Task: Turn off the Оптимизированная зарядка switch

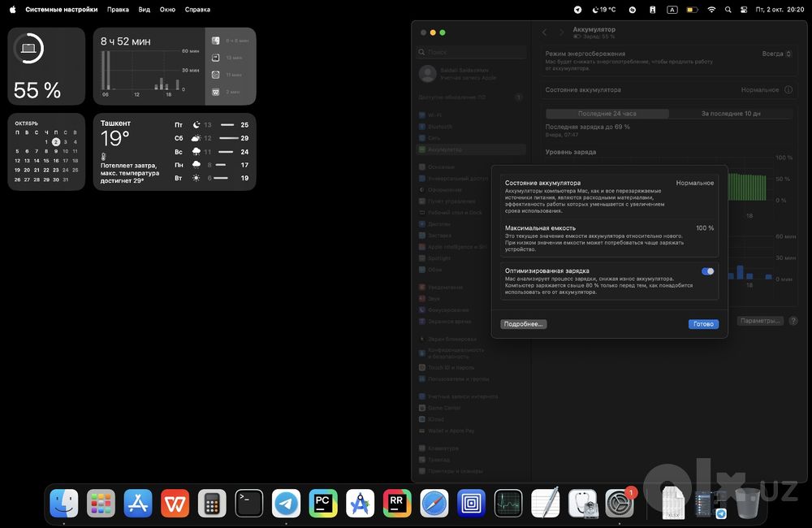Action: [707, 271]
